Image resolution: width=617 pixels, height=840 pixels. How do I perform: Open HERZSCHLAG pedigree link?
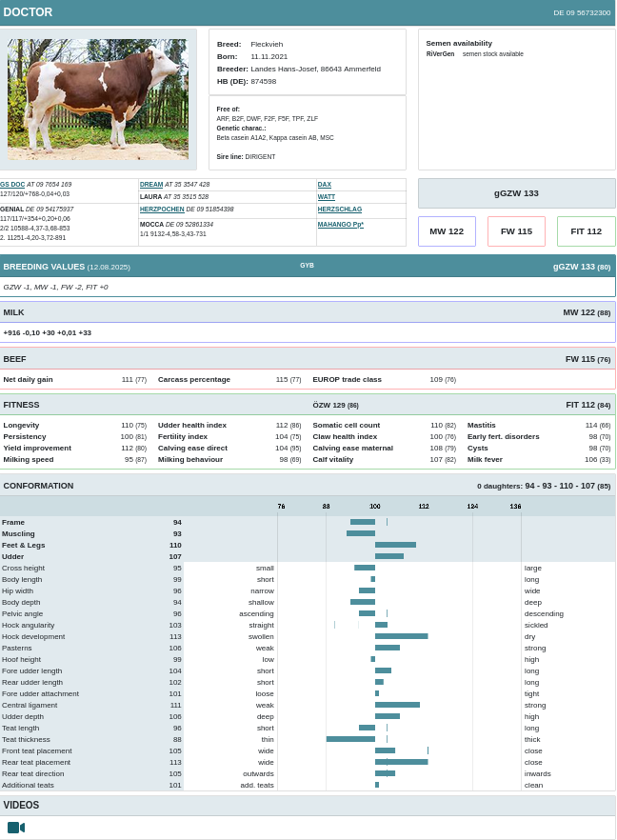click(x=340, y=210)
